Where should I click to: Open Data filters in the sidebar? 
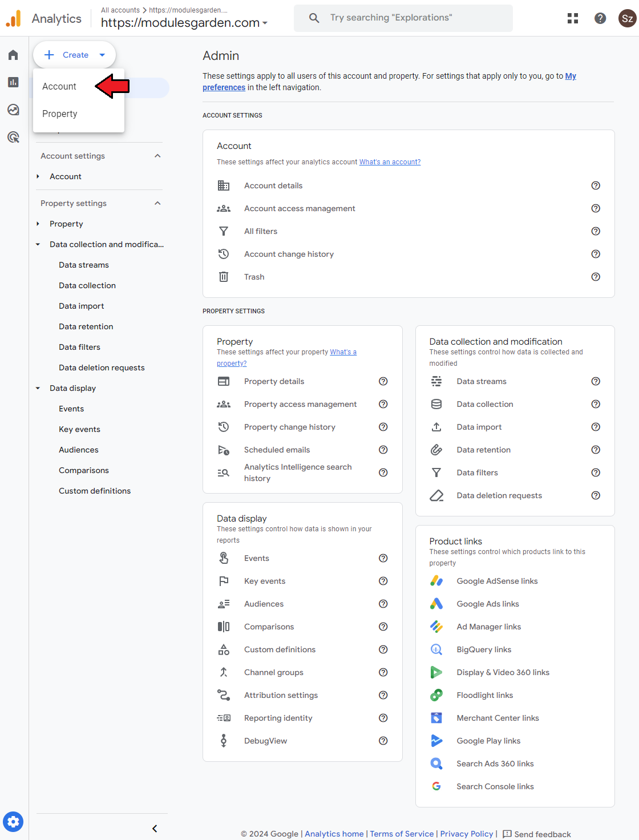pyautogui.click(x=79, y=347)
